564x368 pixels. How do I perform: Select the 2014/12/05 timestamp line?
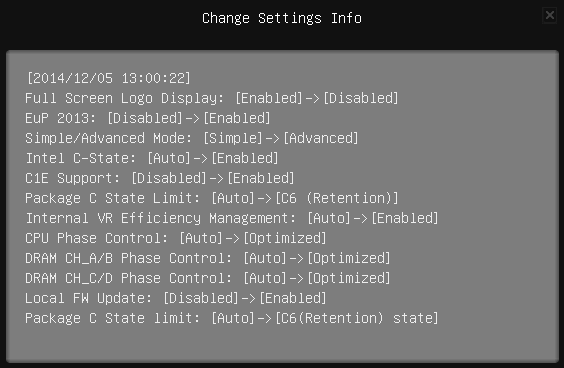point(109,78)
